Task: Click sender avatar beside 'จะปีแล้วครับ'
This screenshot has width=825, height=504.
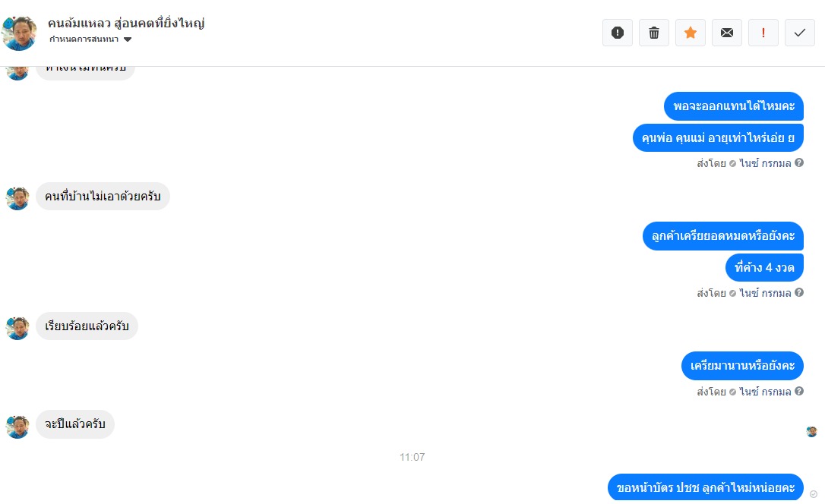Action: (17, 427)
